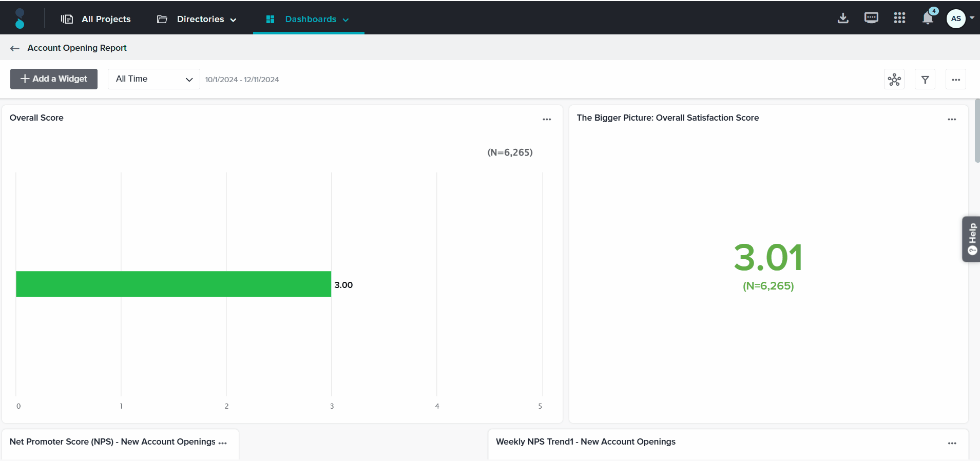Open the notifications bell
Viewport: 980px width, 461px height.
928,18
